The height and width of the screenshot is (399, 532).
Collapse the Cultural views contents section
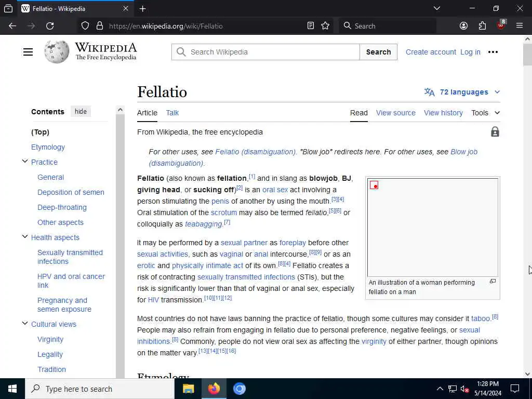[25, 323]
